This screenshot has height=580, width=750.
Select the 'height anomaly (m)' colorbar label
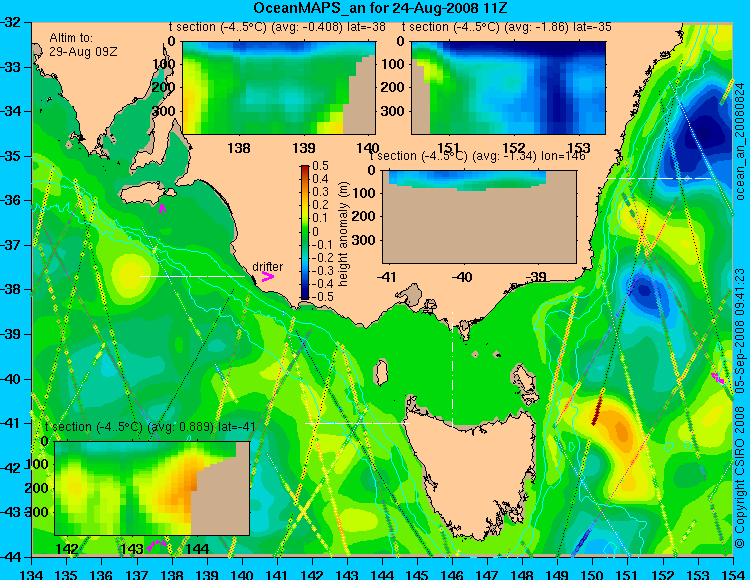(342, 234)
